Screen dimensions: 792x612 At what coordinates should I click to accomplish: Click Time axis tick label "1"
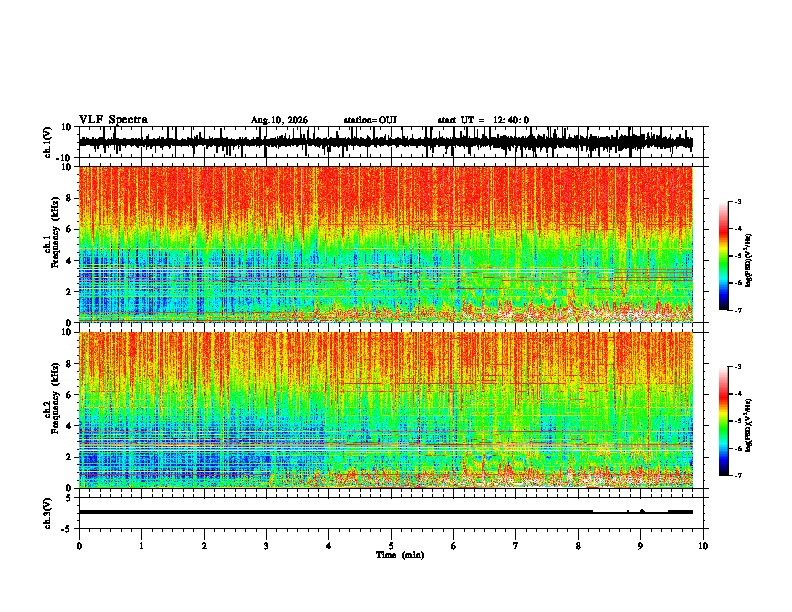click(141, 546)
